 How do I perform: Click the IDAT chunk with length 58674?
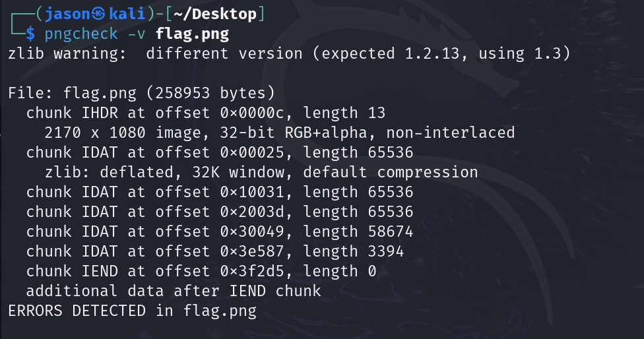coord(220,232)
